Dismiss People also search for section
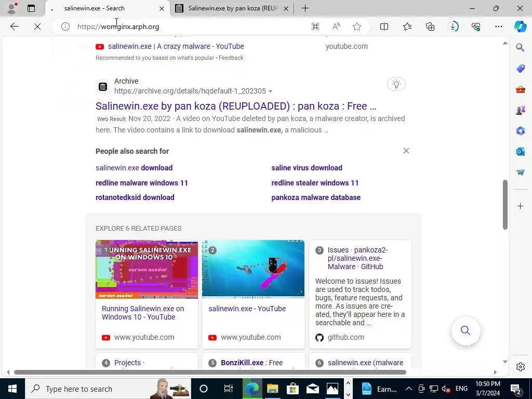 click(x=406, y=151)
